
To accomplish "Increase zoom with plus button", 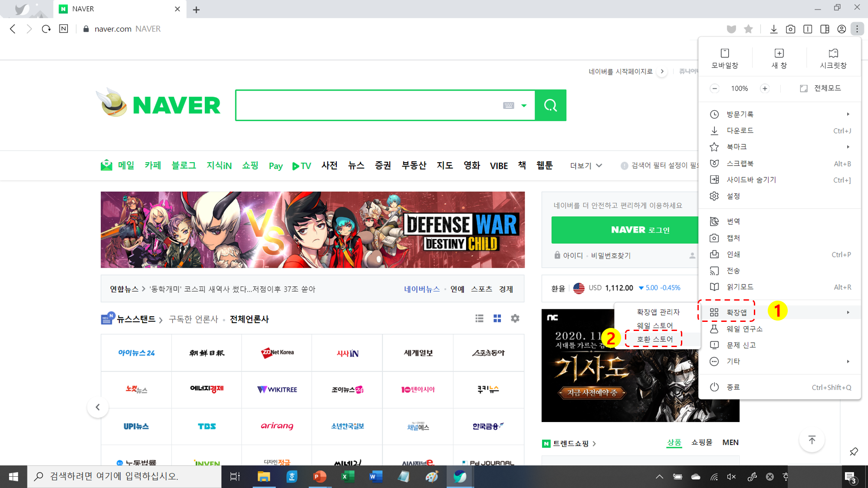I will pos(765,88).
